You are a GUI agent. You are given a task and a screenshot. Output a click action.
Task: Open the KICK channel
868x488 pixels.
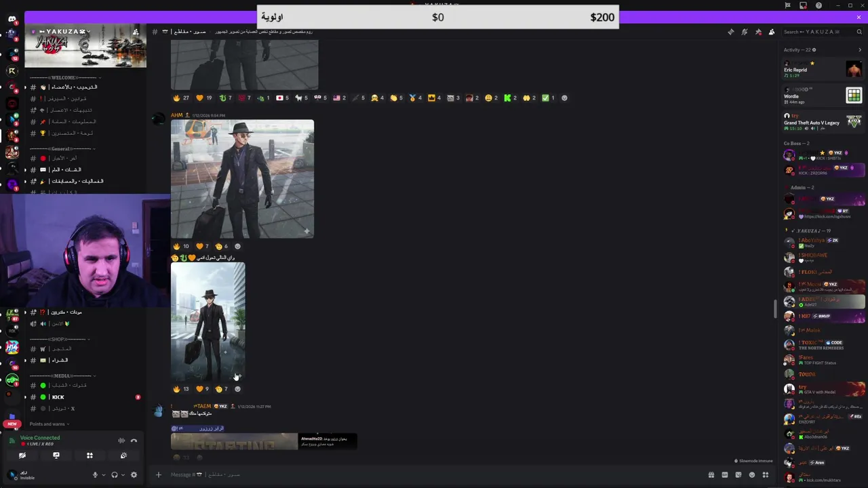[x=85, y=397]
